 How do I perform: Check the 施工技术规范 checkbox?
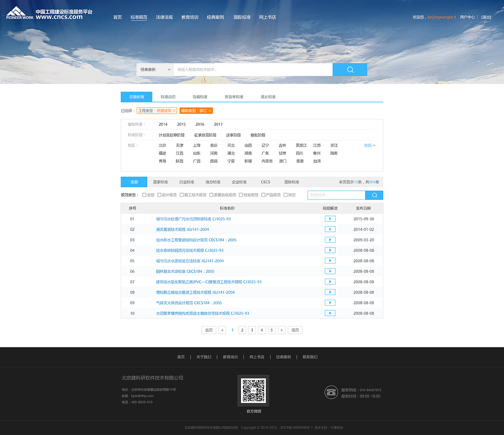click(182, 195)
